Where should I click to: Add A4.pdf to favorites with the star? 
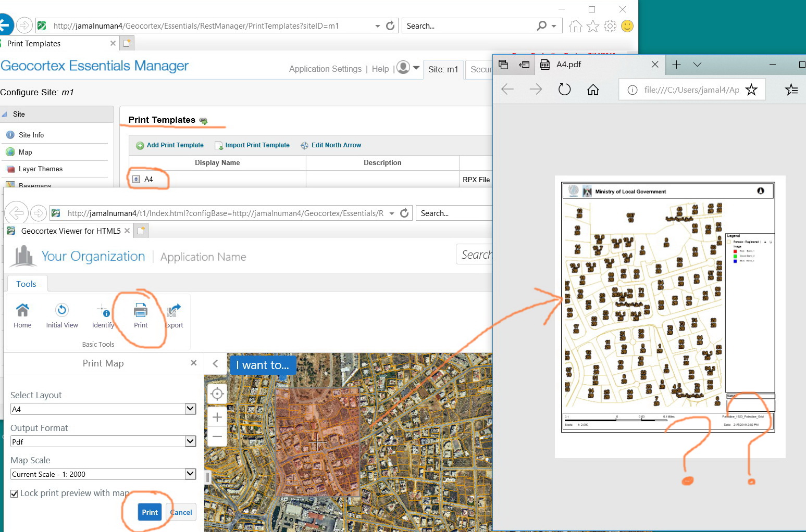coord(751,90)
